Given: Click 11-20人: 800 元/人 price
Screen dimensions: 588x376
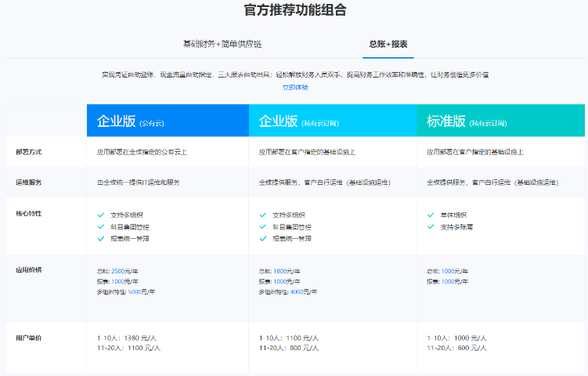Looking at the screenshot, I should [289, 349].
